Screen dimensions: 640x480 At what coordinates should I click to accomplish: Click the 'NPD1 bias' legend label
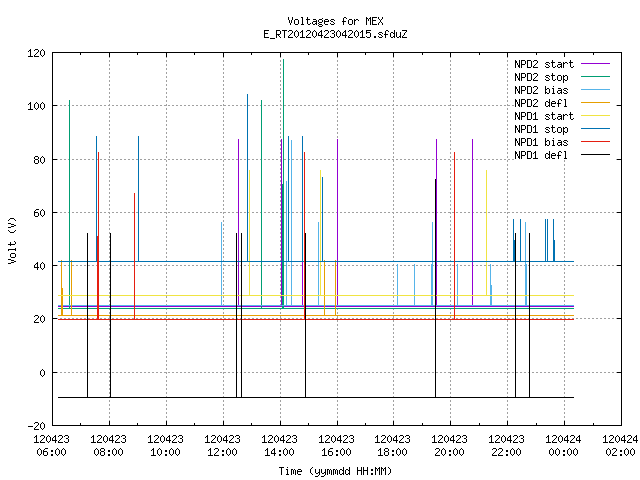pos(541,142)
